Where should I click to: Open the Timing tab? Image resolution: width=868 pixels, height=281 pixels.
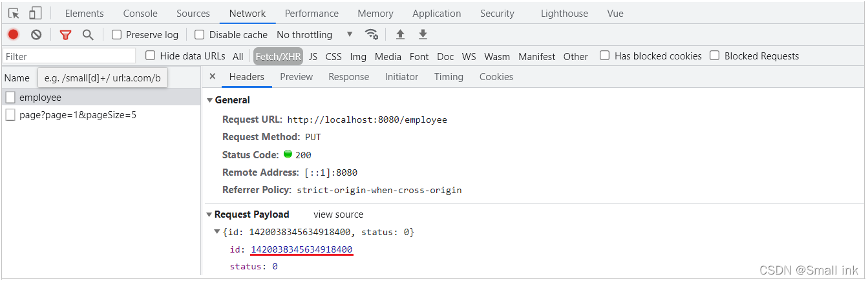(449, 76)
